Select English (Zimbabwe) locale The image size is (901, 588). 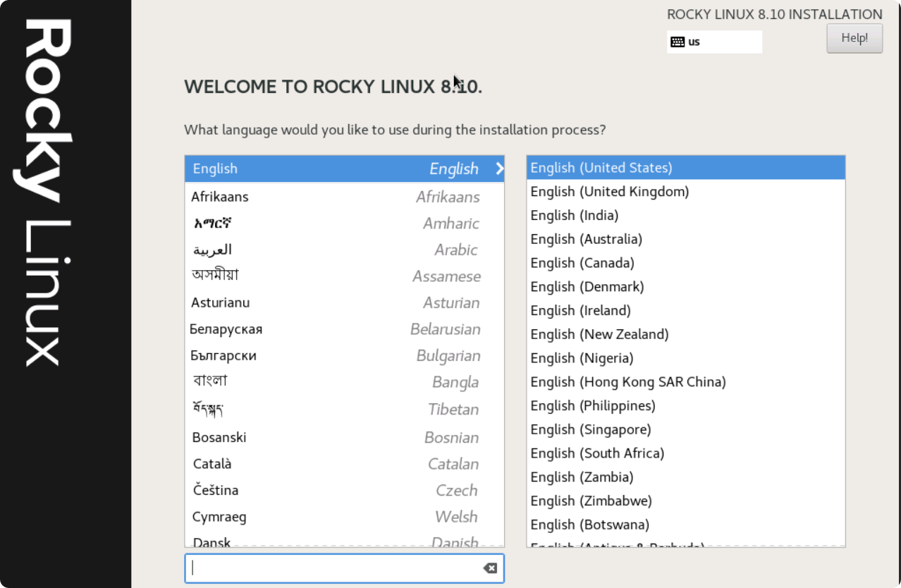[x=686, y=501]
